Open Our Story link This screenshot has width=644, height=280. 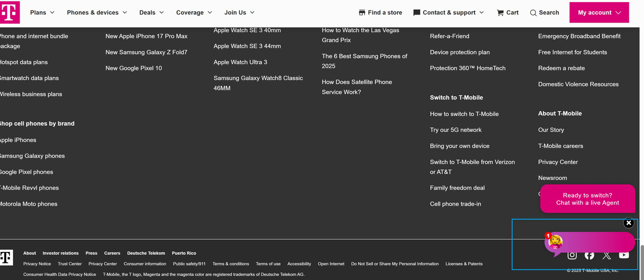pyautogui.click(x=551, y=130)
